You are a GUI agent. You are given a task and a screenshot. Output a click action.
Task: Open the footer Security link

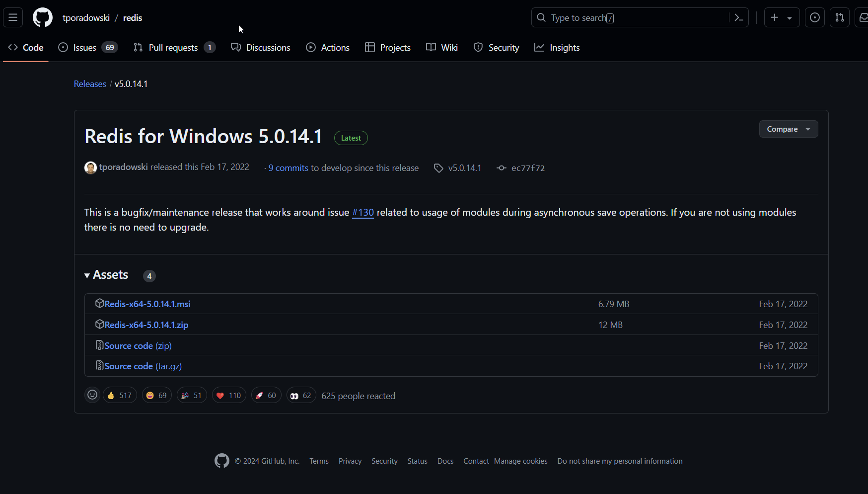(384, 461)
